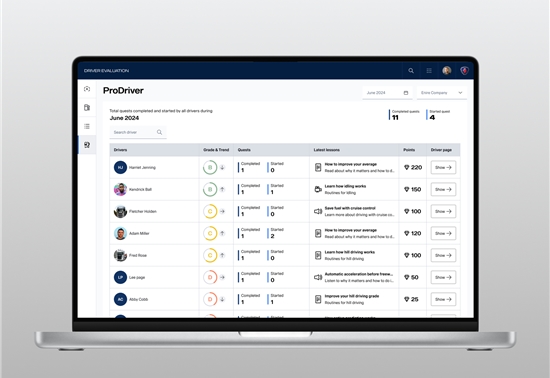
Task: Open the apps grid menu icon
Action: 429,71
